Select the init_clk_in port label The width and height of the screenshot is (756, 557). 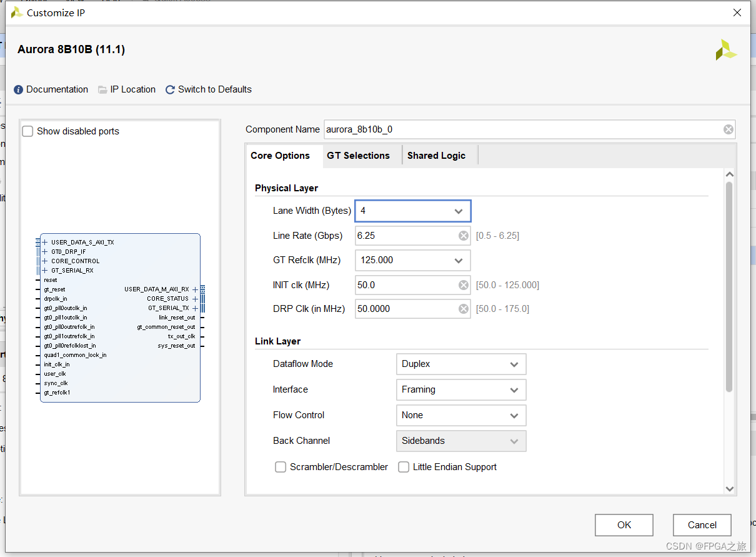[x=57, y=364]
